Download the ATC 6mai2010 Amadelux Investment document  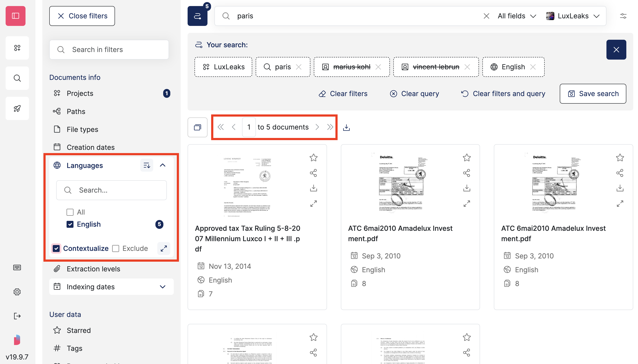(466, 188)
